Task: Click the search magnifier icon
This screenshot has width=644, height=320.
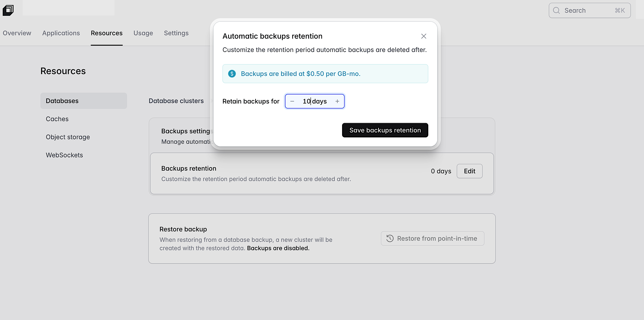Action: [556, 11]
